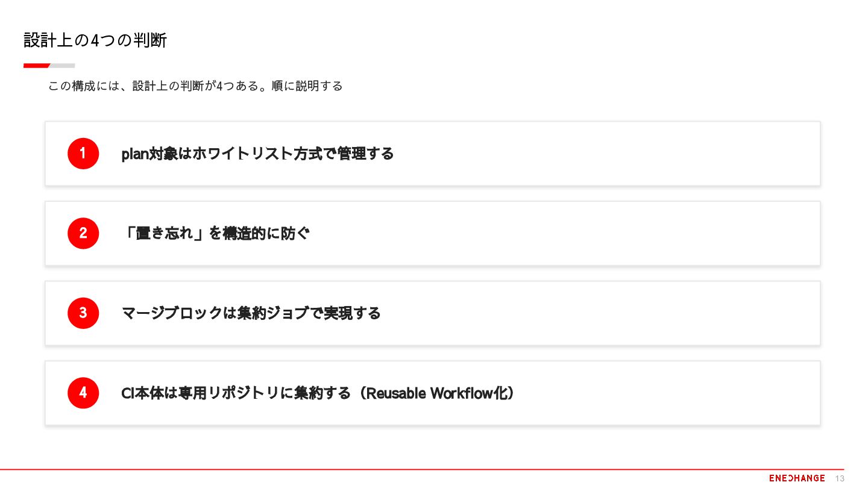
Task: Click empty area of second card
Action: 603,233
